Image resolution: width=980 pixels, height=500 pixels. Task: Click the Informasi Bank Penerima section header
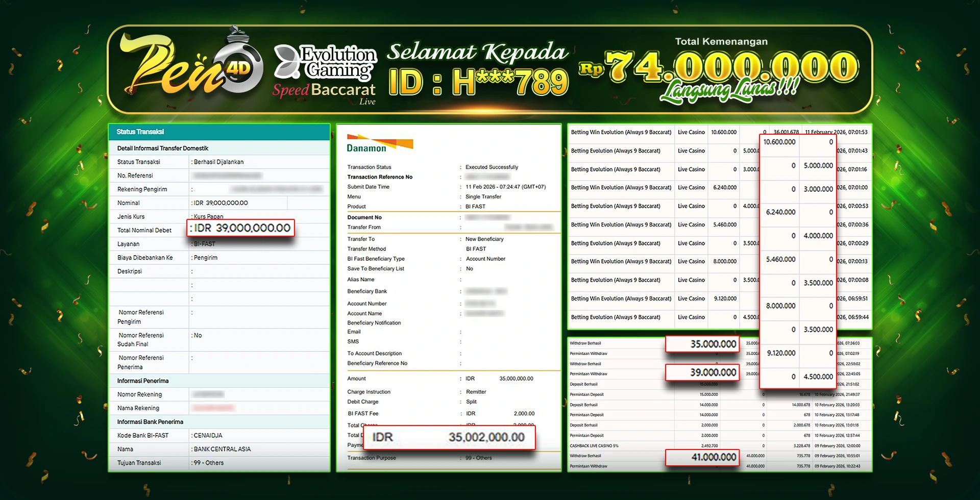coord(150,422)
